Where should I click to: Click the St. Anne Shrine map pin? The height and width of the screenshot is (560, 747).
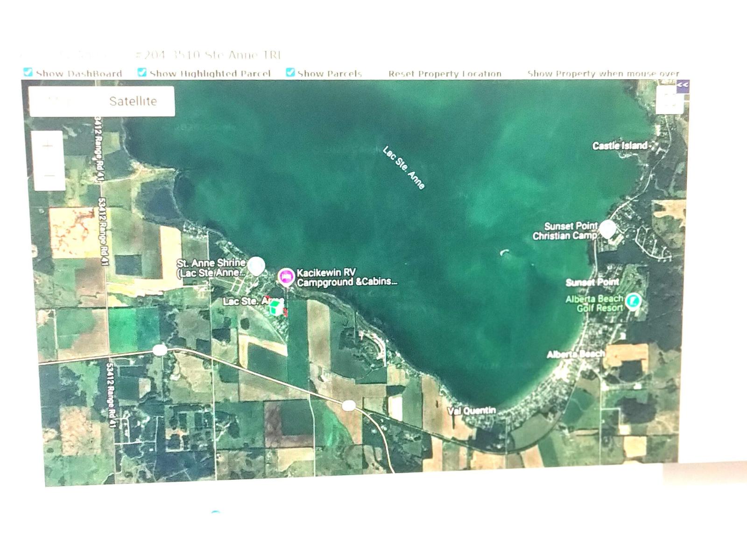256,266
